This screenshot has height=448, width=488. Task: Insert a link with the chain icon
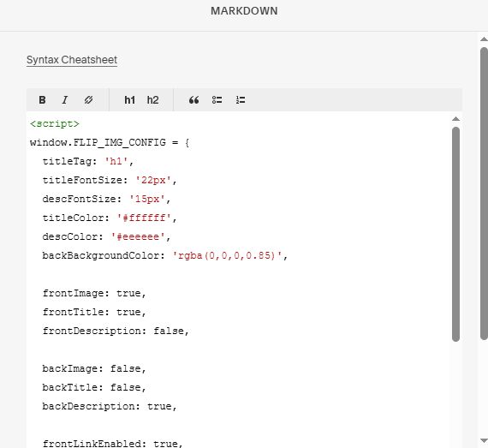coord(88,100)
